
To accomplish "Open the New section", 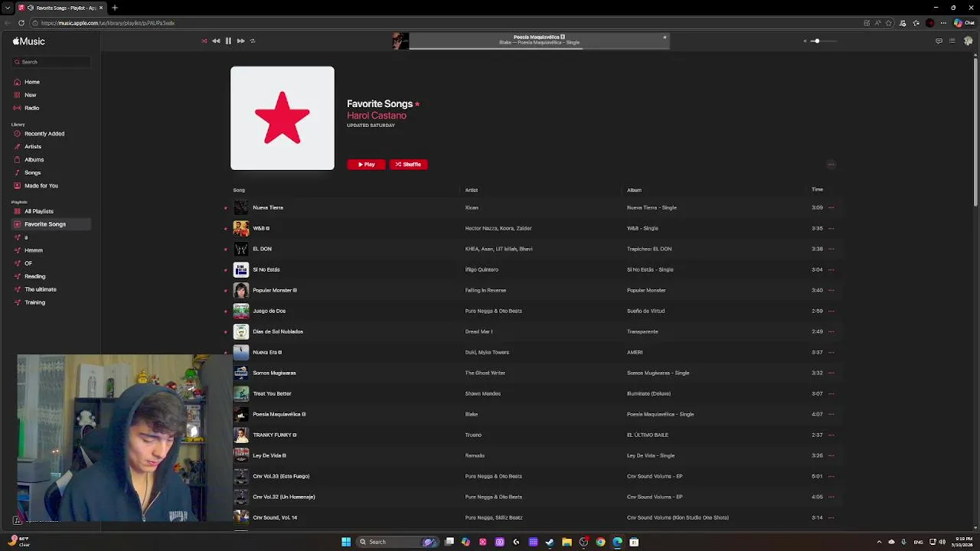I will tap(31, 95).
